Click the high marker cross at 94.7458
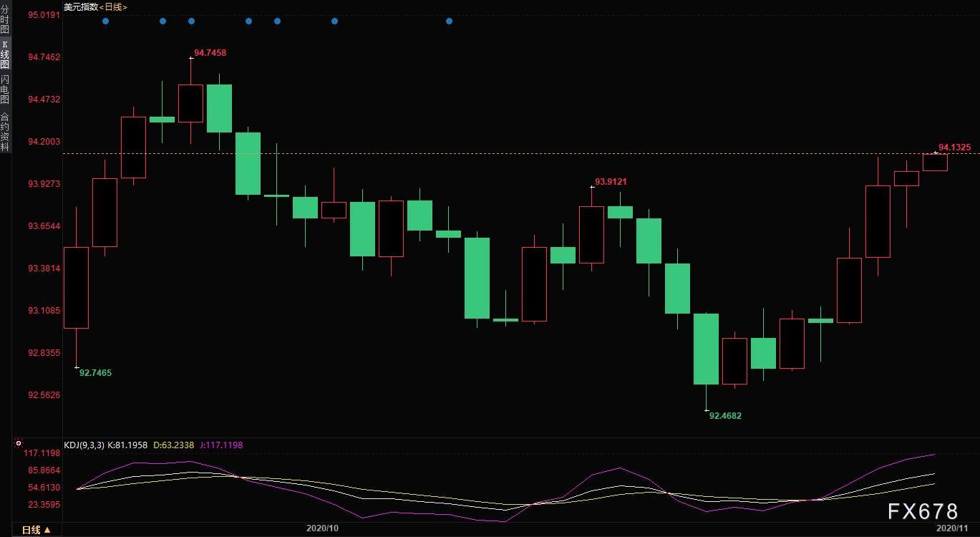Image resolution: width=980 pixels, height=537 pixels. [x=191, y=57]
